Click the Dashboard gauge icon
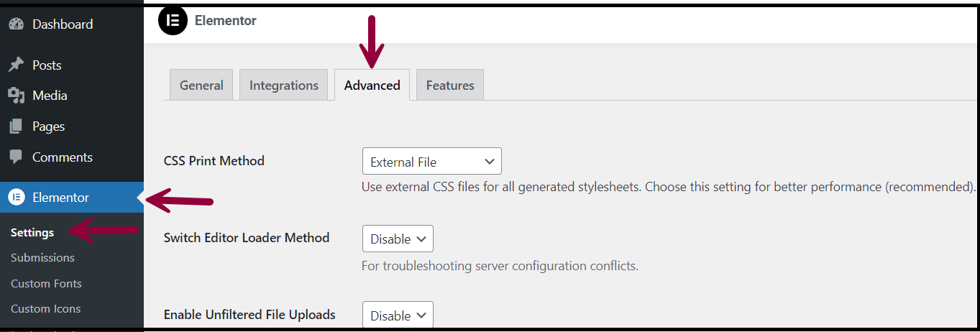The image size is (980, 332). [x=16, y=24]
